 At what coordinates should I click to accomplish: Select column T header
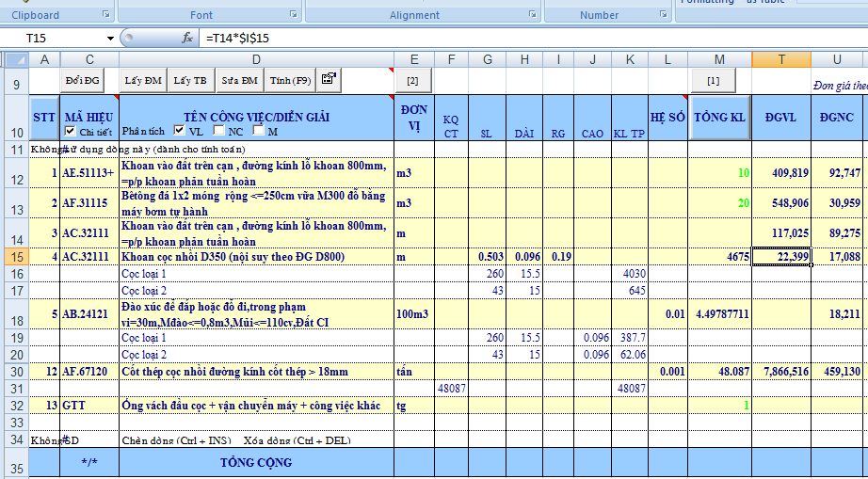[781, 59]
